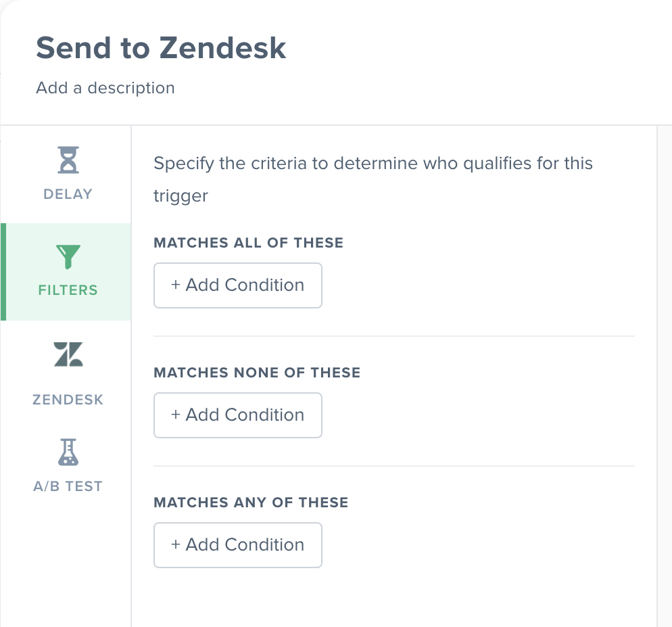Click the MATCHES NONE OF THESE heading
Screen dimensions: 672x627
pyautogui.click(x=257, y=373)
